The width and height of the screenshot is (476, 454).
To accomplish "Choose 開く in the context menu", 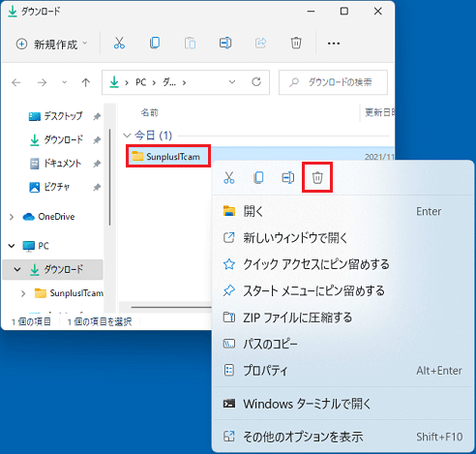I will [x=342, y=211].
